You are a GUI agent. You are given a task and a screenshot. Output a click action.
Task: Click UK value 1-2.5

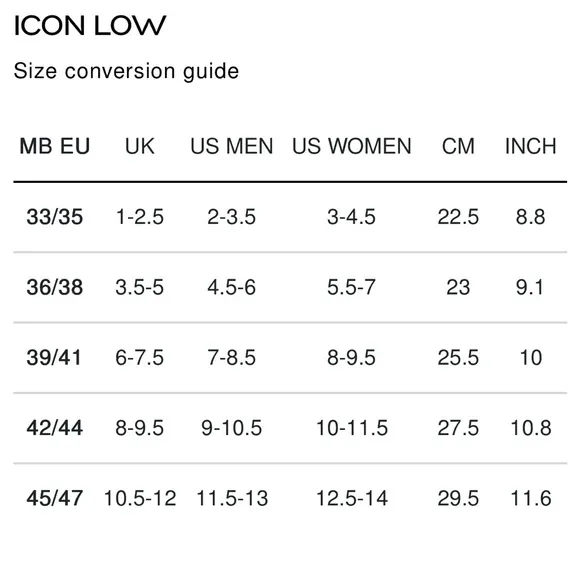139,217
